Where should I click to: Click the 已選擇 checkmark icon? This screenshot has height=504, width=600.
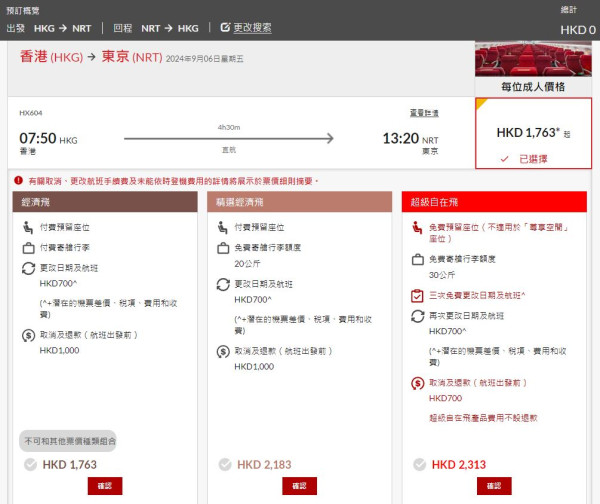pyautogui.click(x=504, y=159)
